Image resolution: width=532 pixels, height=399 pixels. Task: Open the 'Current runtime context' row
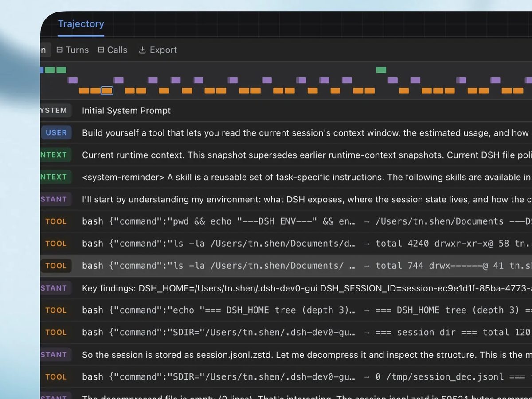(286, 155)
